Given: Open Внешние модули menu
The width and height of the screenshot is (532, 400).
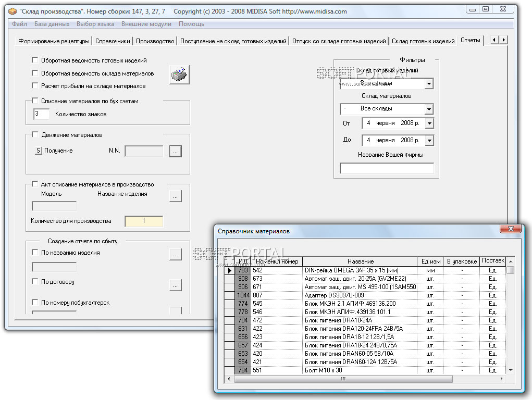Looking at the screenshot, I should click(x=146, y=24).
